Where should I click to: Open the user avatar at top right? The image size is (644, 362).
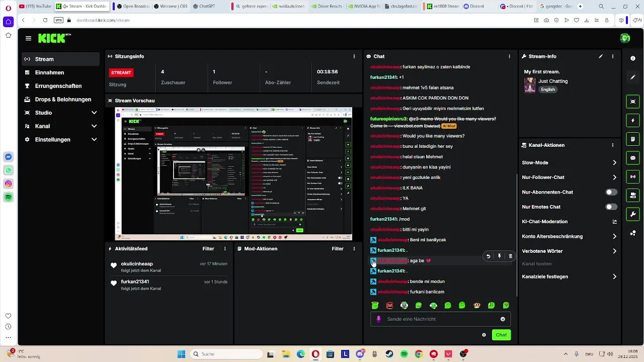click(625, 38)
